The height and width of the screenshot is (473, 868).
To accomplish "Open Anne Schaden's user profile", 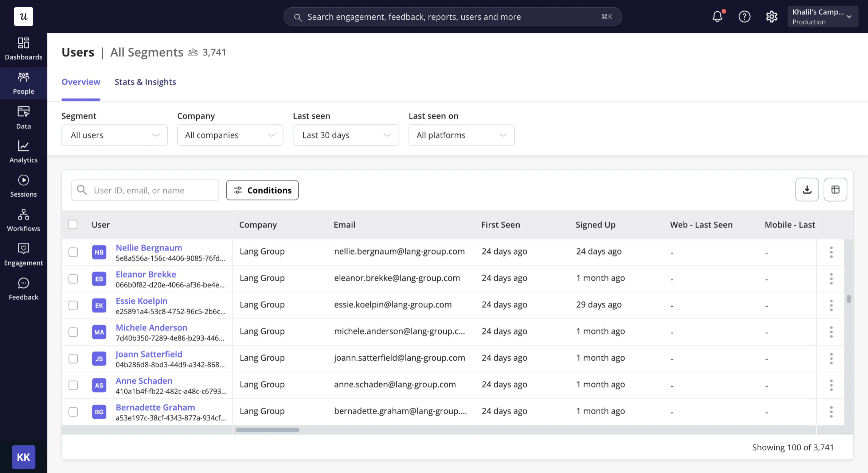I will click(144, 381).
